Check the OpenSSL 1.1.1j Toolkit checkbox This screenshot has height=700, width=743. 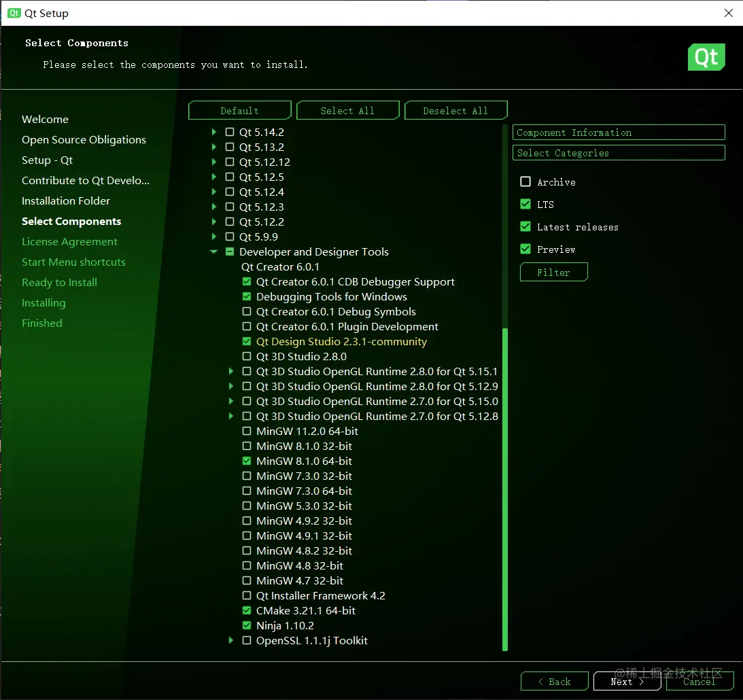tap(247, 640)
